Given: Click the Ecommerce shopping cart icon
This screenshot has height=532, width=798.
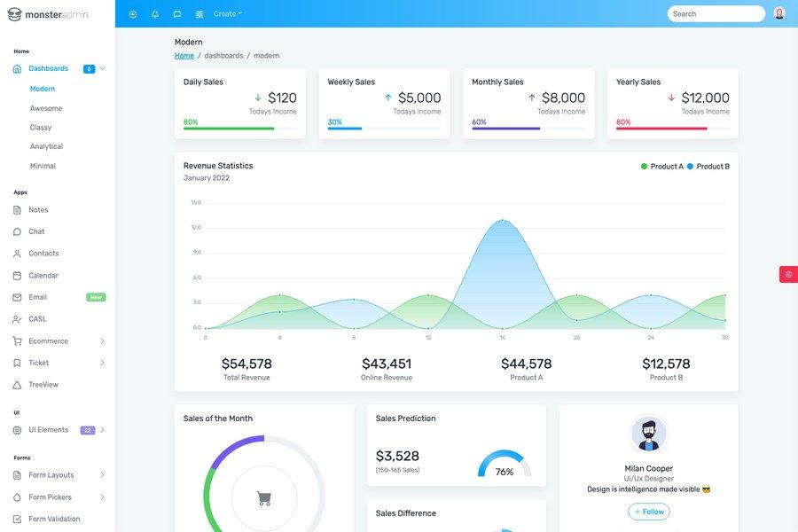Looking at the screenshot, I should [15, 339].
